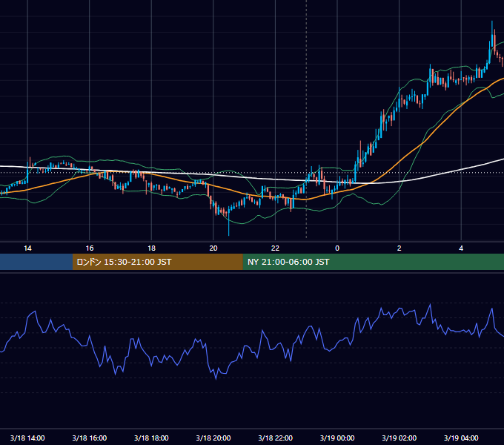The width and height of the screenshot is (504, 445).
Task: Click the 18 hour axis label
Action: [x=151, y=248]
